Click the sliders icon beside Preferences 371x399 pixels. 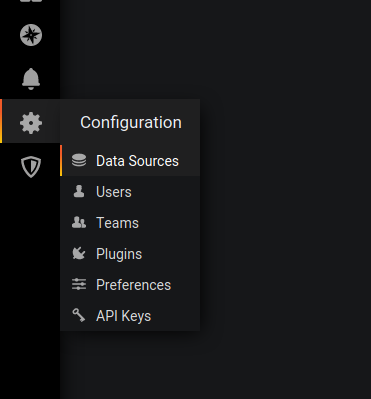(x=79, y=285)
